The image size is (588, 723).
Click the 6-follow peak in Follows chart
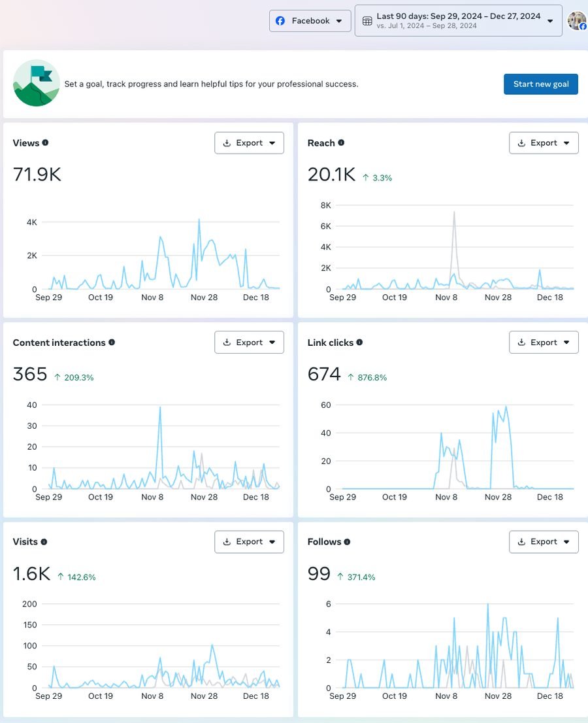click(488, 605)
